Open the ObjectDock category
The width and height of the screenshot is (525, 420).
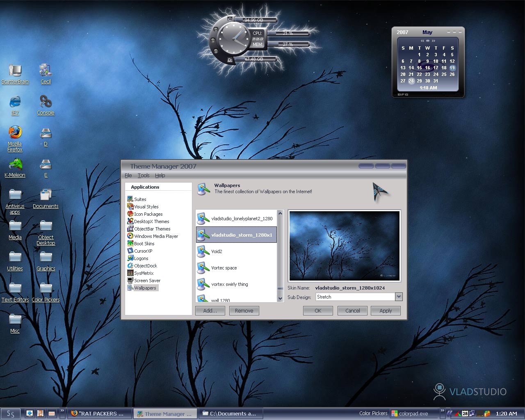point(142,266)
